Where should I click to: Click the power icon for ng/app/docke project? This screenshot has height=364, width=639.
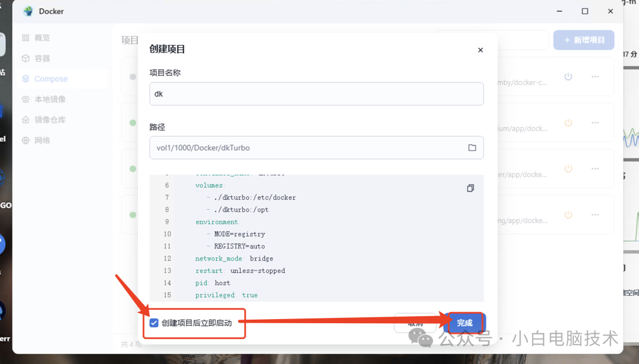(x=568, y=214)
